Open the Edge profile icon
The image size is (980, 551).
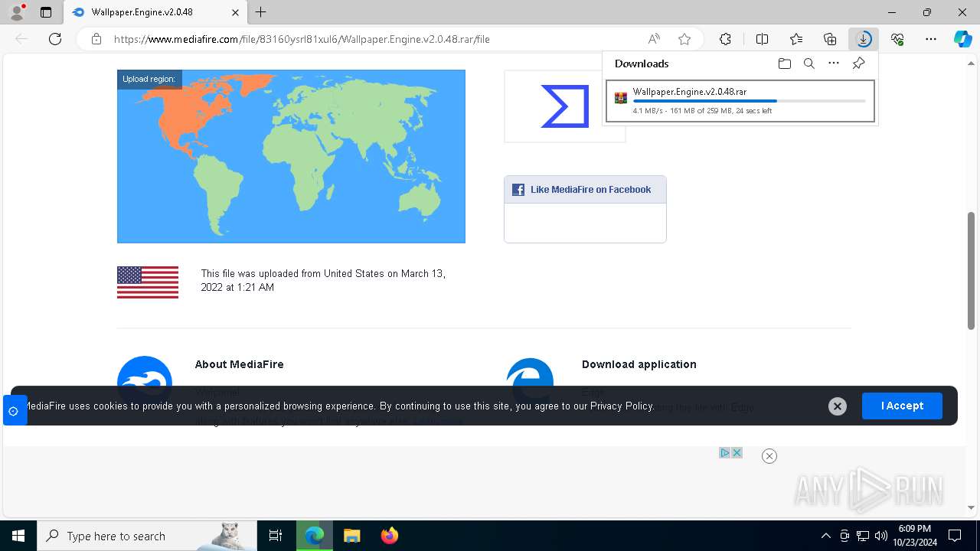tap(16, 12)
